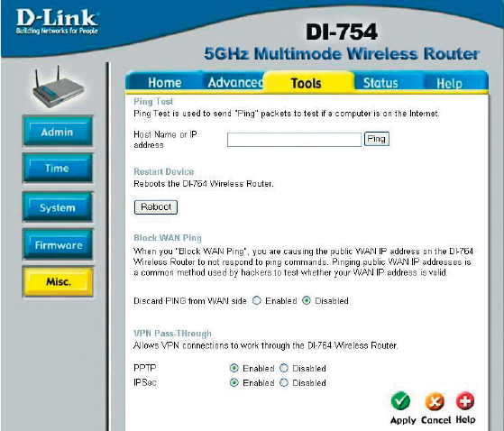Switch to the Advanced tab

235,83
